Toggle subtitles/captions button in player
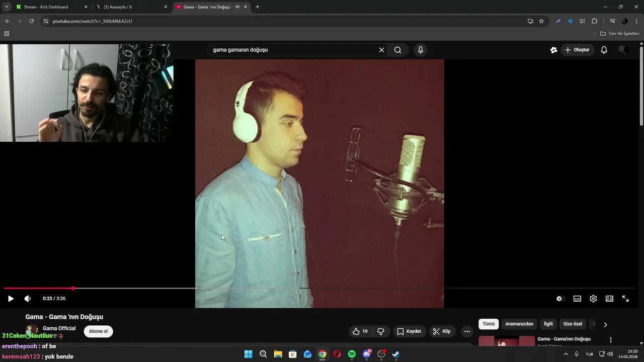 click(x=577, y=299)
